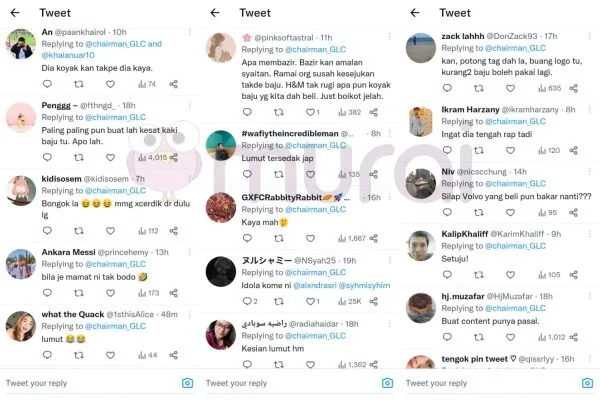Tap camera icon in the middle reply box

(x=387, y=383)
